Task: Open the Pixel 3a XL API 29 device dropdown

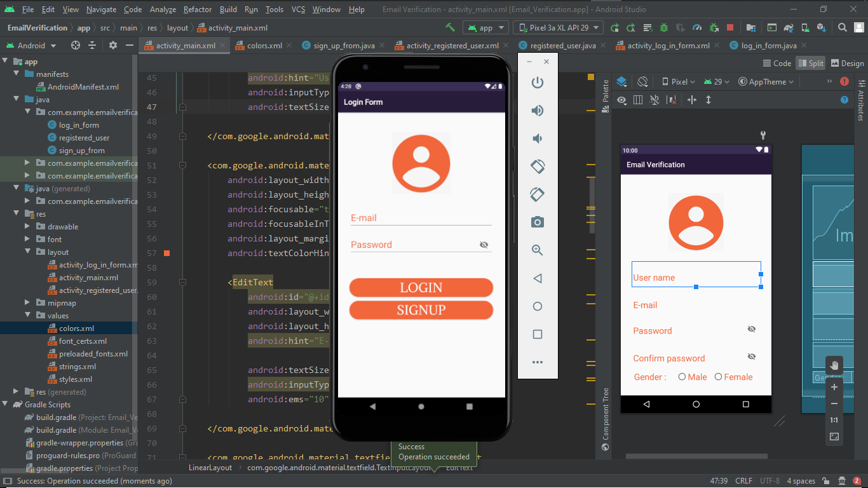Action: coord(559,28)
